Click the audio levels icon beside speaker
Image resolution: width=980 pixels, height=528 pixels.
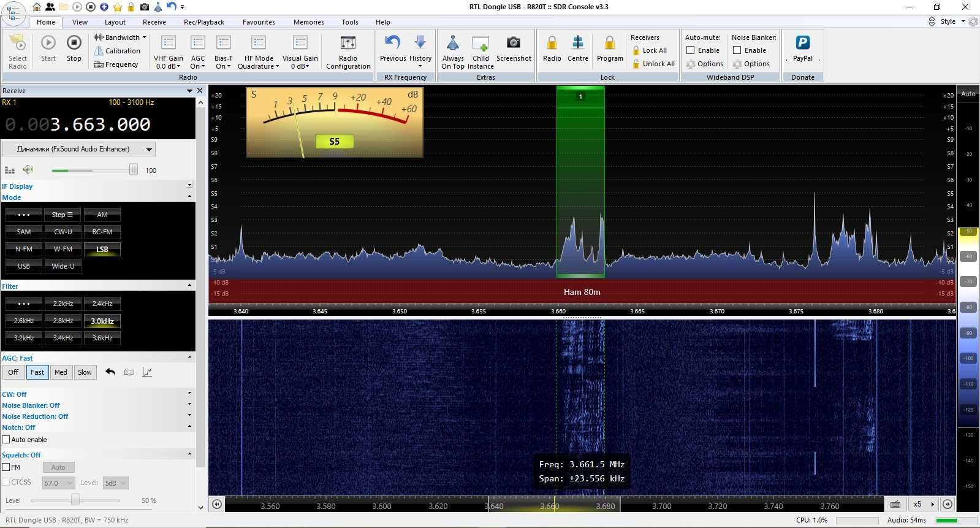tap(10, 170)
